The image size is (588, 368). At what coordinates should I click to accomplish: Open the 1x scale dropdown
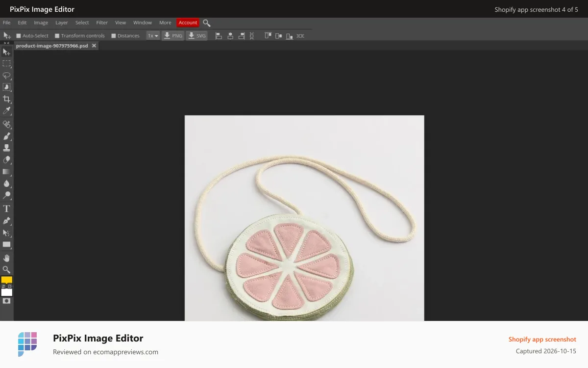click(153, 36)
